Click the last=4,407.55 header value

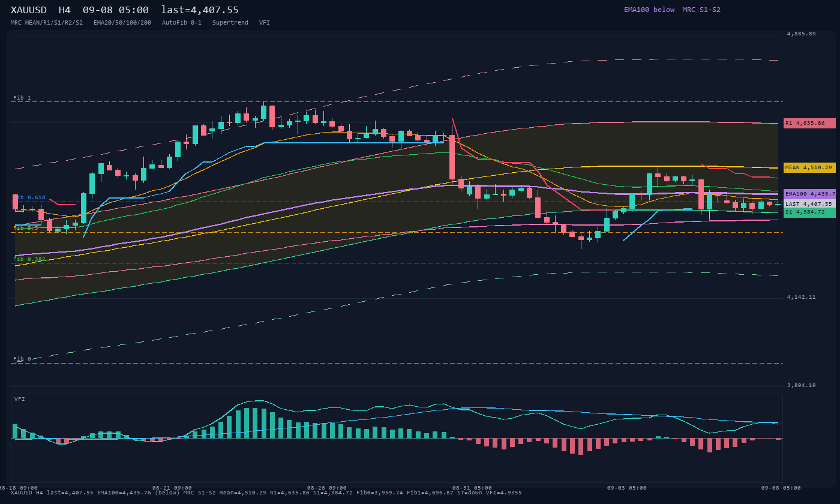(200, 10)
